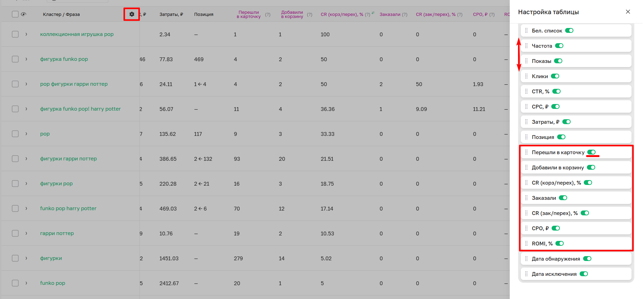Grab drag handle next to ROMI, %
Image resolution: width=644 pixels, height=299 pixels.
click(x=526, y=243)
